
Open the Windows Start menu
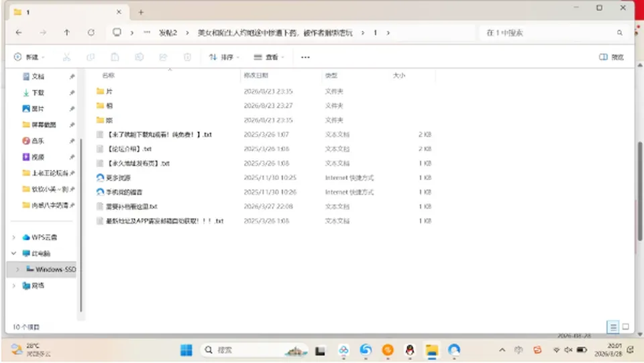(x=186, y=350)
